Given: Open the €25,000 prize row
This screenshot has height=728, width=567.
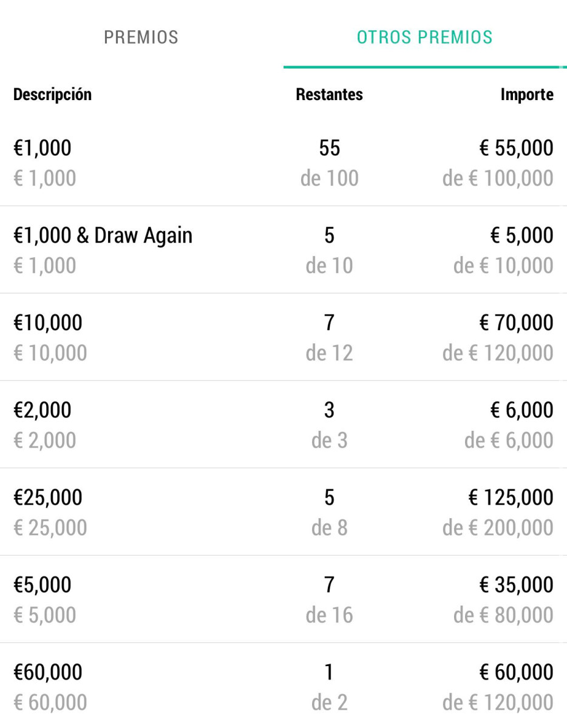Looking at the screenshot, I should (x=48, y=497).
